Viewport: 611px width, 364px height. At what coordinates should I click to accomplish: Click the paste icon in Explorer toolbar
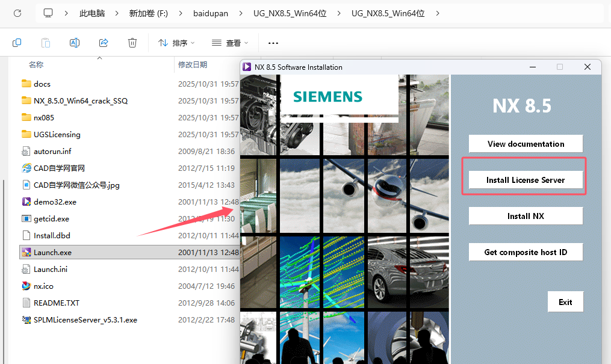coord(46,43)
